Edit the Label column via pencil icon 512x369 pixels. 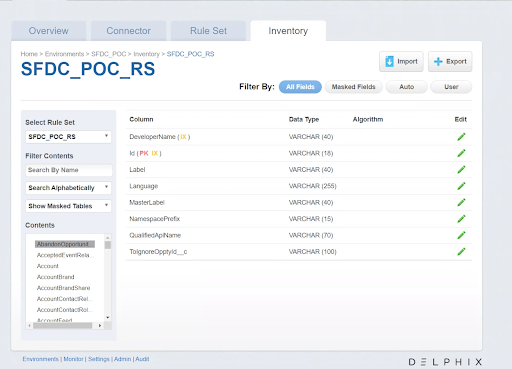461,169
